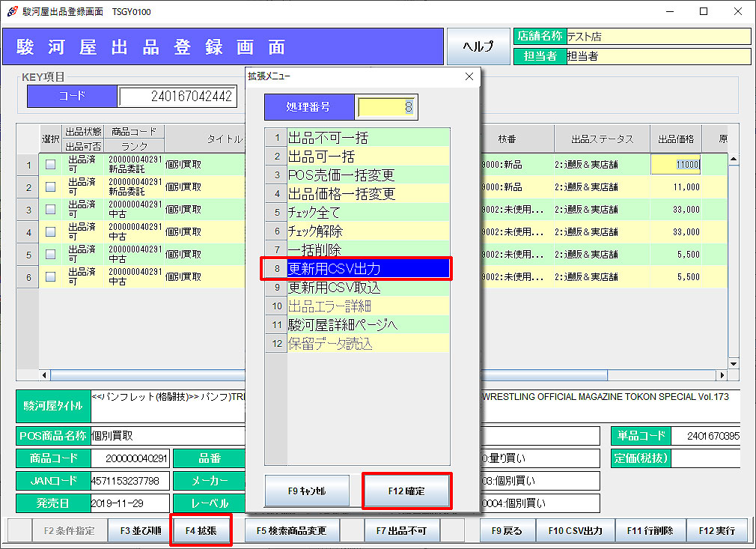Select 更新用CSV取込 from extension menu

click(x=368, y=288)
